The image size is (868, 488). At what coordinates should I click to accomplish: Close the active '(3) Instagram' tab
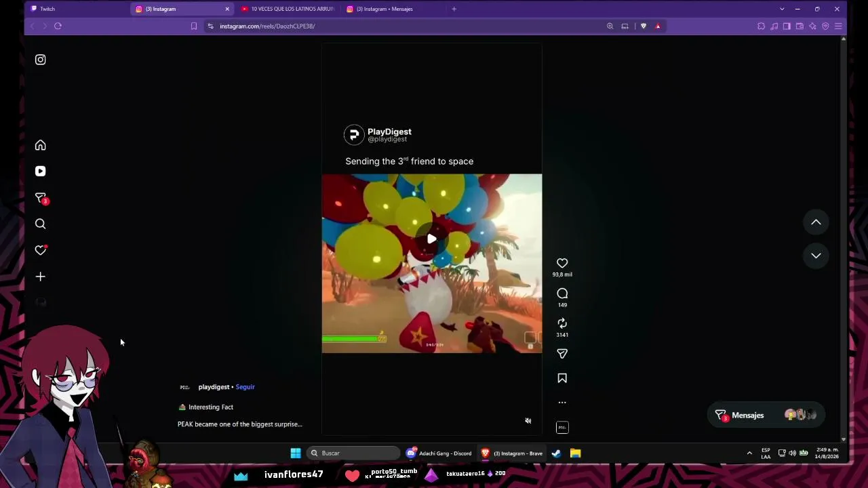tap(227, 9)
